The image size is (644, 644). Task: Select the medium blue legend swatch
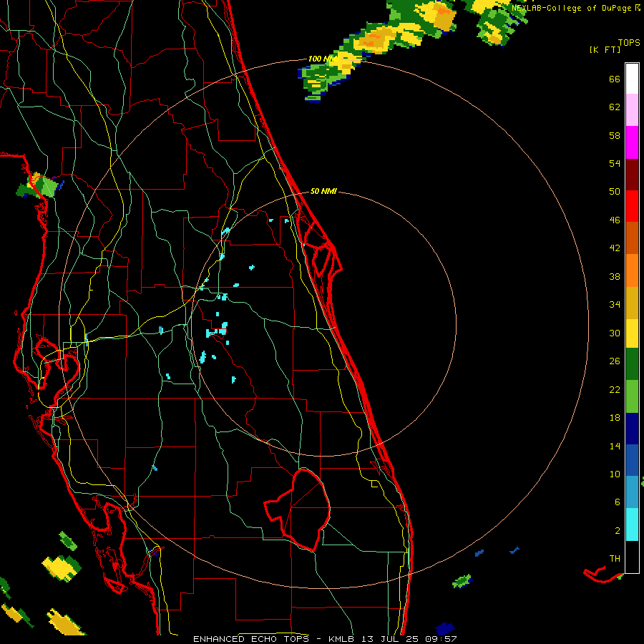(632, 460)
